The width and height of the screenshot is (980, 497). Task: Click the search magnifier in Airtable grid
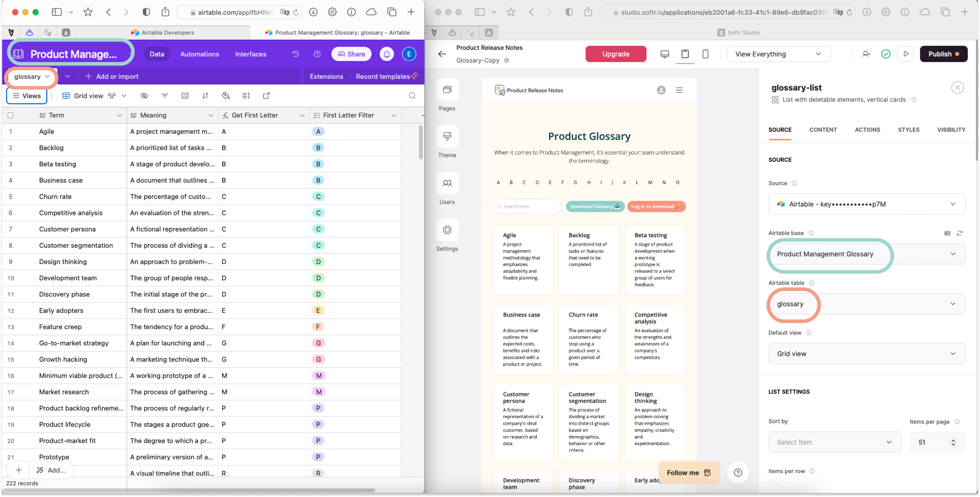click(x=412, y=96)
